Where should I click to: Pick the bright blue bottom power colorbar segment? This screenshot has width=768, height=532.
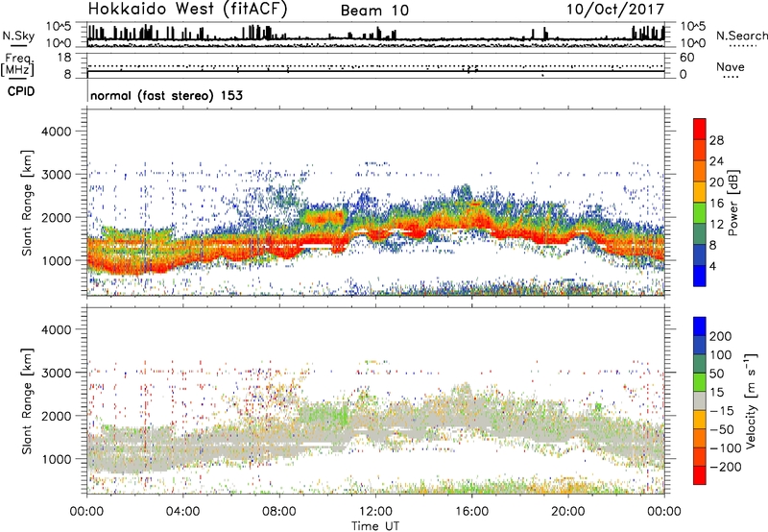click(700, 276)
